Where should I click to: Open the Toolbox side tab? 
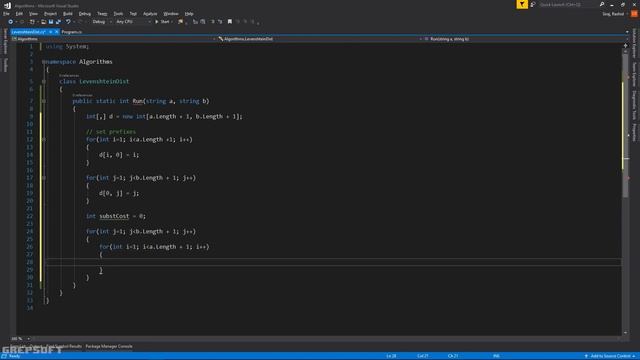tap(5, 65)
